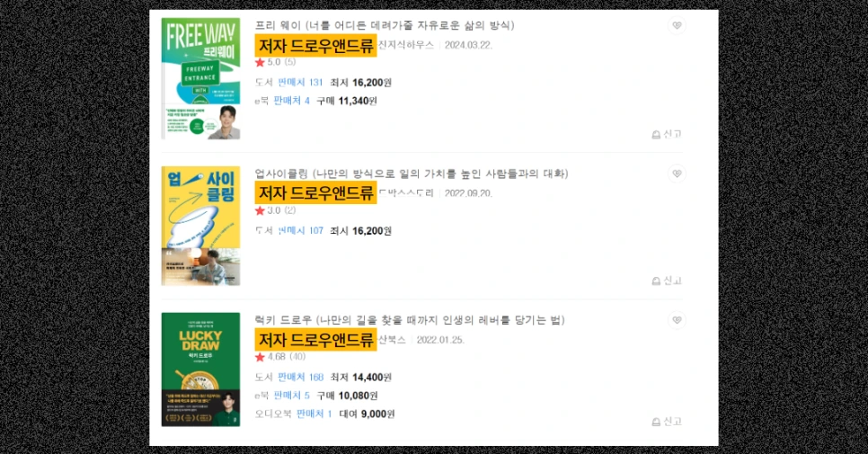The height and width of the screenshot is (454, 868).
Task: View e북 판매처 5 for 럭키 드로우
Action: (292, 396)
